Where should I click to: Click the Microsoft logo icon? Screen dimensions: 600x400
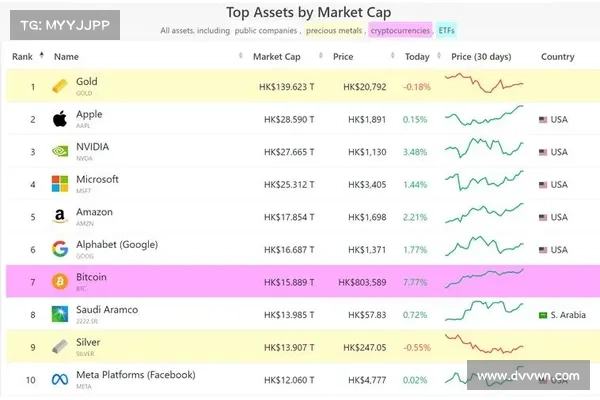(59, 184)
